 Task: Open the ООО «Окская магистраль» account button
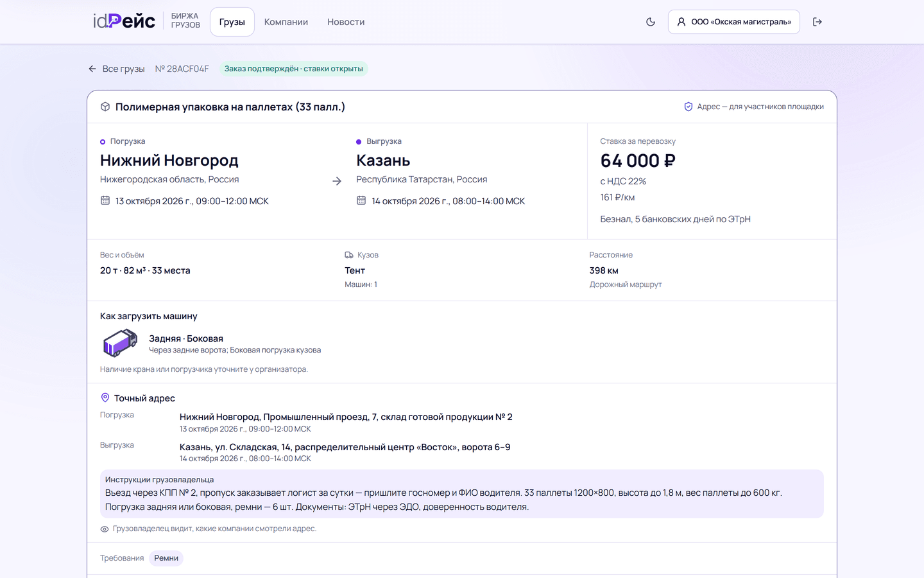[x=734, y=22]
